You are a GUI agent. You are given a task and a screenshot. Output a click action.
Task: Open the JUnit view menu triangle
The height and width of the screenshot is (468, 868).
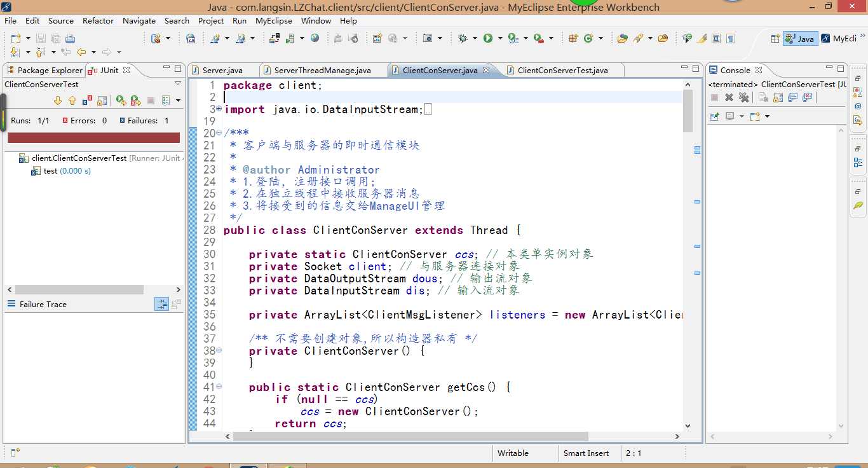pos(178,83)
